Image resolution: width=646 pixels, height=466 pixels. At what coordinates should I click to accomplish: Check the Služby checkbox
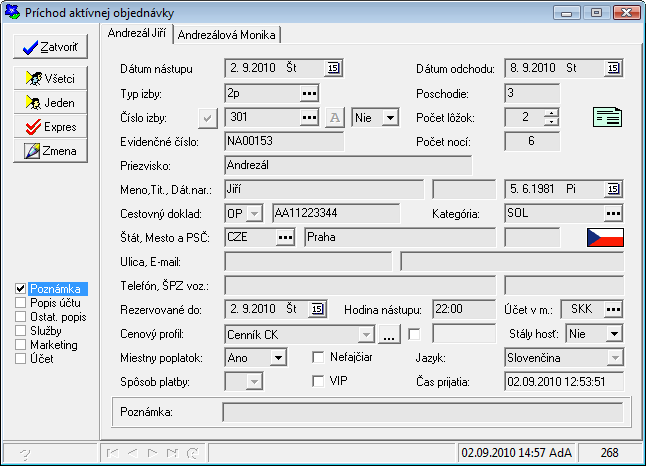[20, 331]
